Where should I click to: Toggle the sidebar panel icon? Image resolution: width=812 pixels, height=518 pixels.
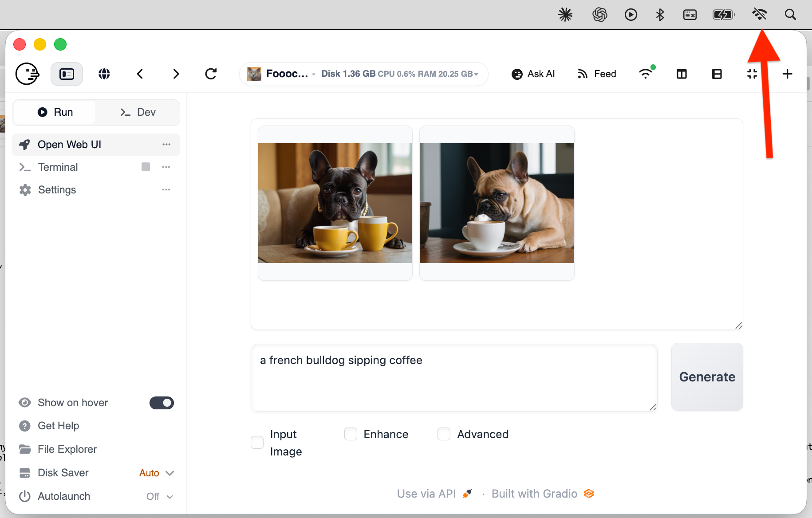[67, 74]
